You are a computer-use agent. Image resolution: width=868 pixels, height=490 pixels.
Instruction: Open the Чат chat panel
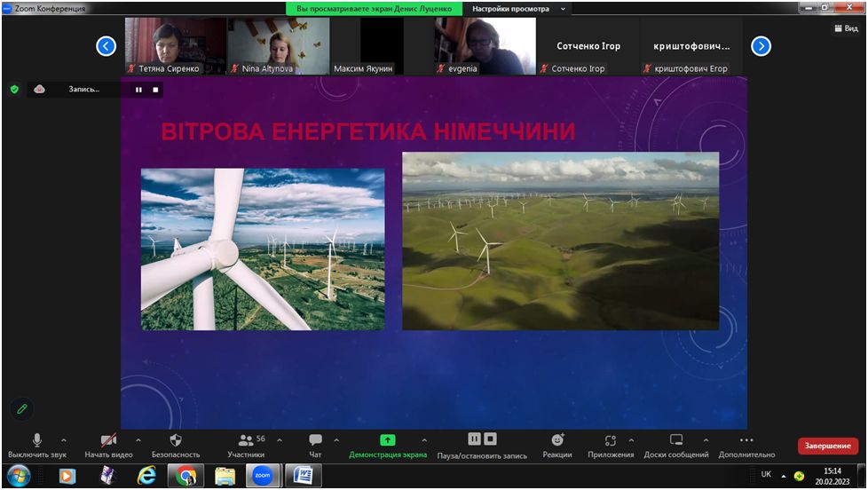pos(315,445)
